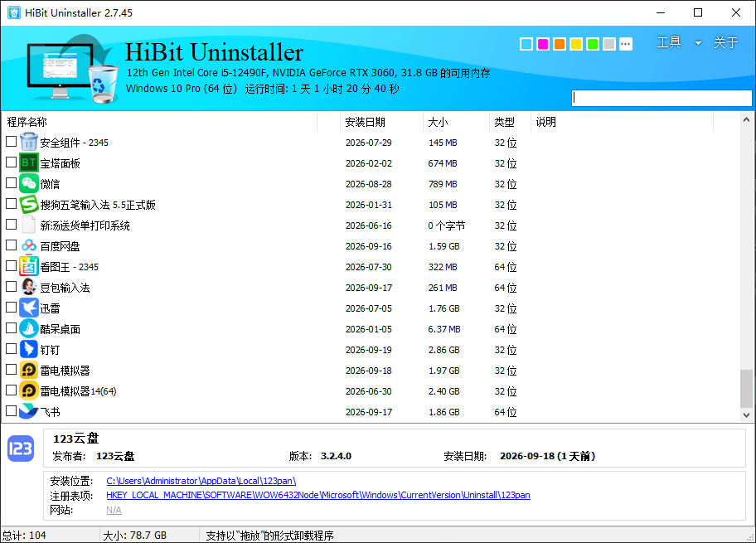756x543 pixels.
Task: Click the 钉钉 blue icon
Action: (x=28, y=350)
